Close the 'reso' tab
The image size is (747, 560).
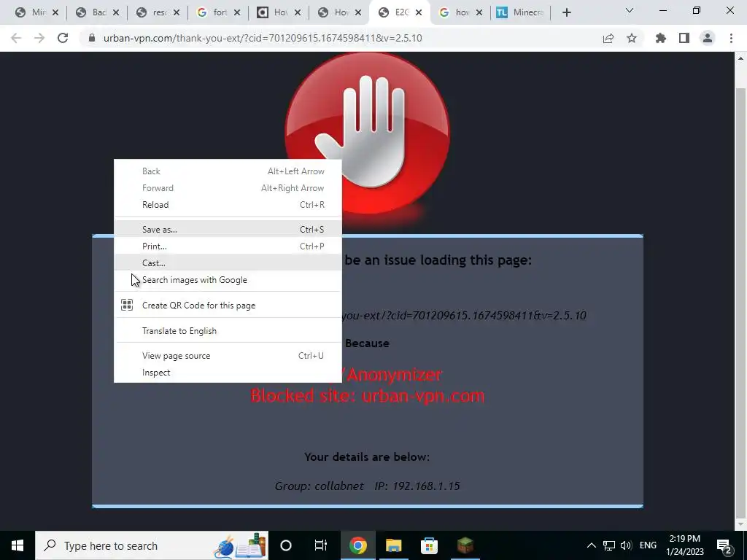coord(177,13)
